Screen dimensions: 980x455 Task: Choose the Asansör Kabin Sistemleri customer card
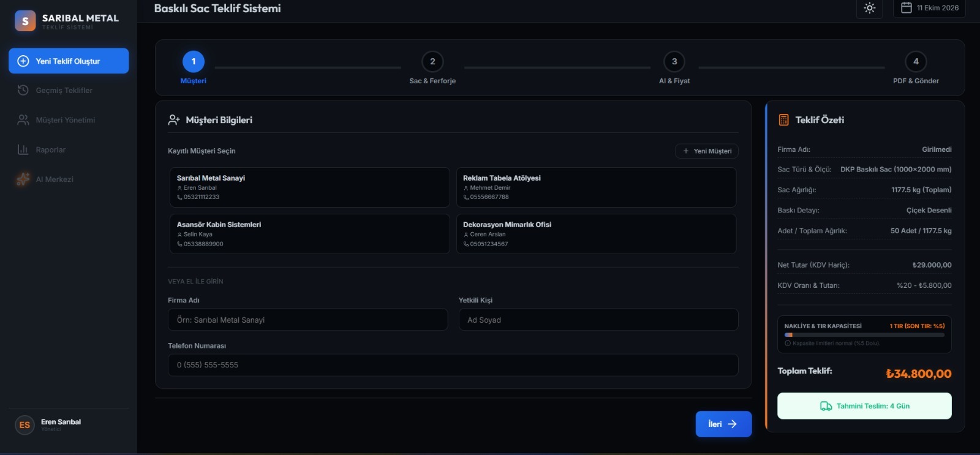click(309, 234)
